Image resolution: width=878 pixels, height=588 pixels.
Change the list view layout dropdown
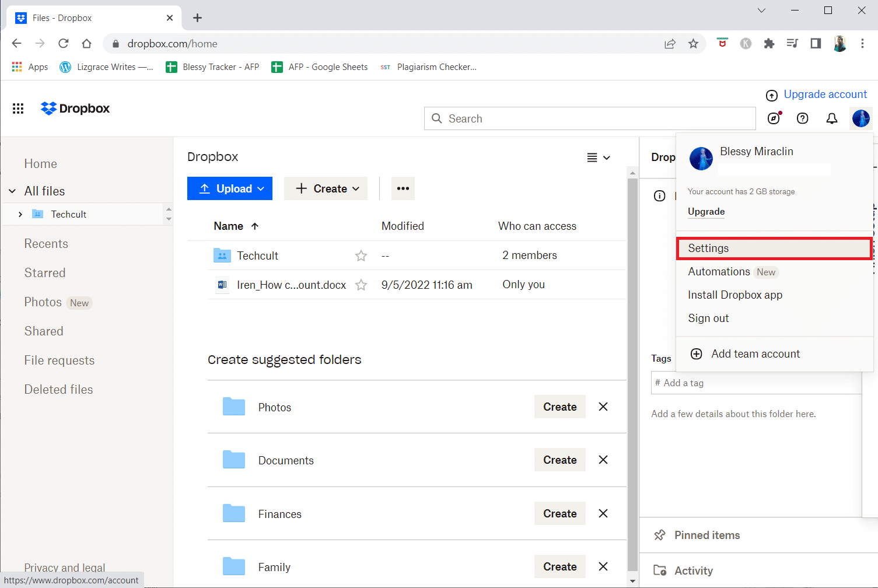pos(599,157)
